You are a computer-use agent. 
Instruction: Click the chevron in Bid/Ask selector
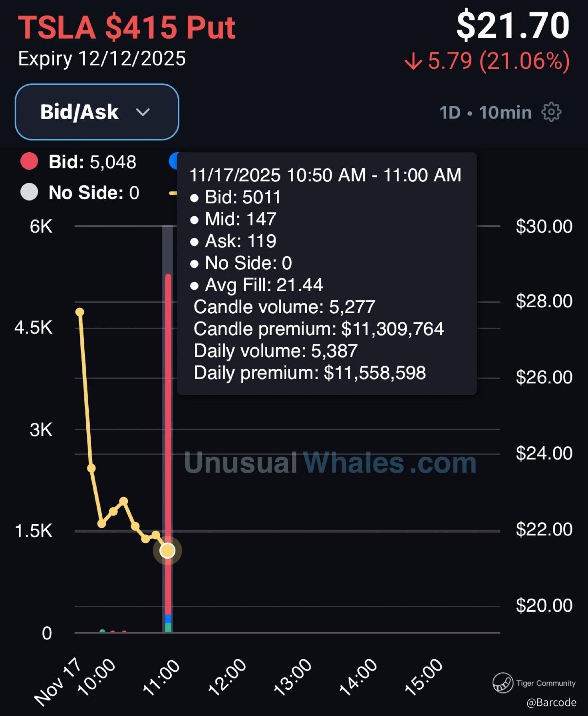[143, 112]
